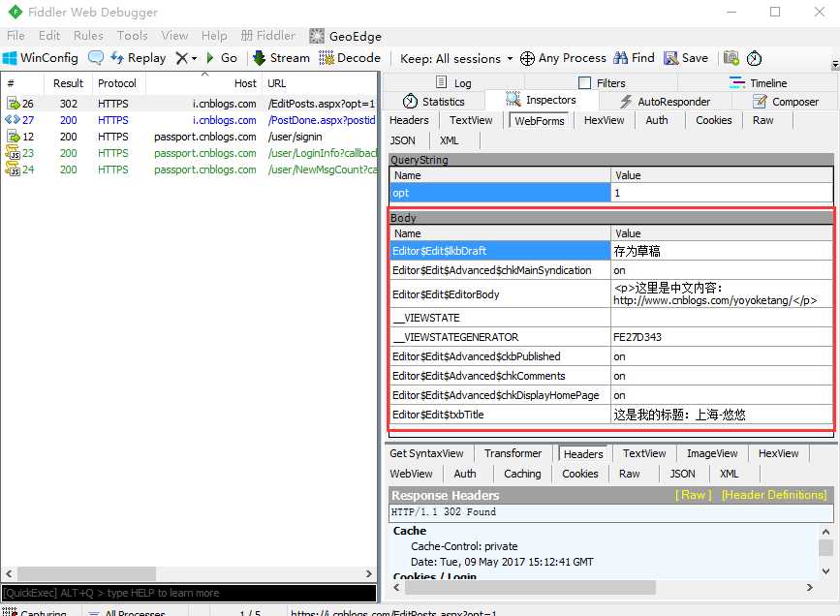Switch to request TextView tab

[x=471, y=120]
